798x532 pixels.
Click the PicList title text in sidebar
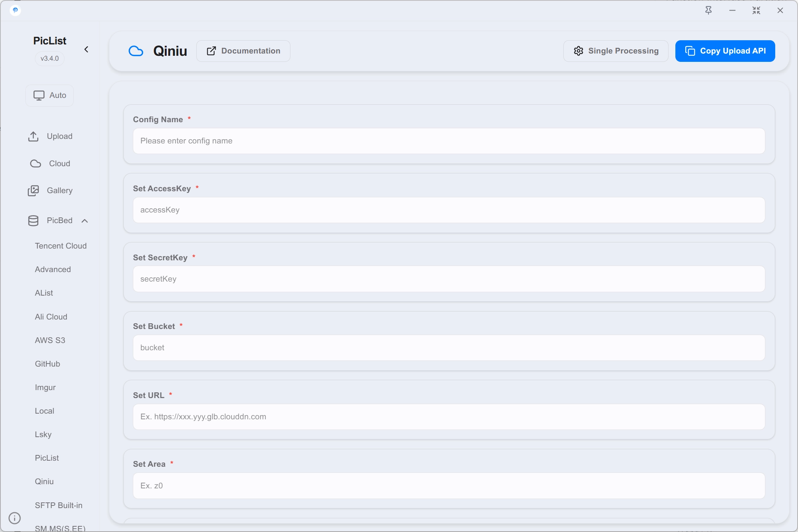tap(50, 41)
